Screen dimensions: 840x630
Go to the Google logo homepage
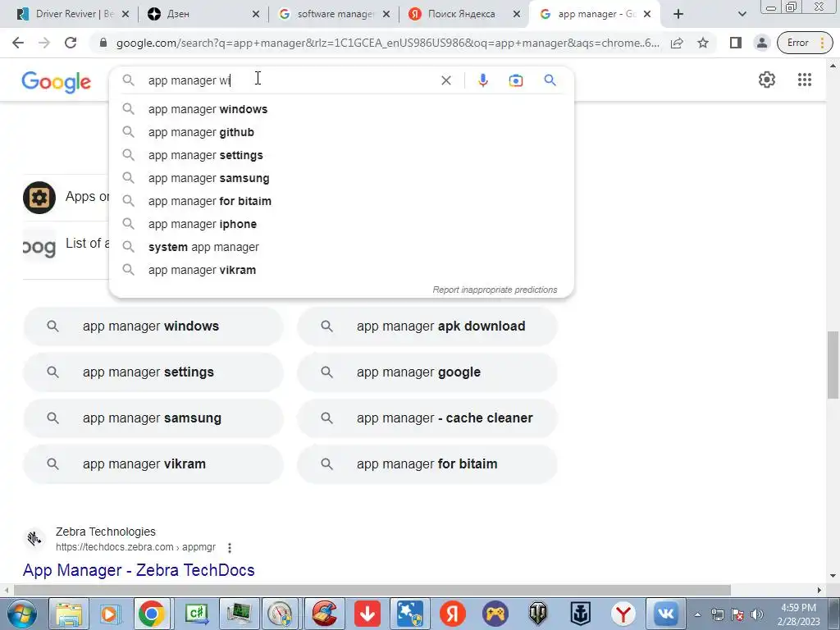pos(57,82)
